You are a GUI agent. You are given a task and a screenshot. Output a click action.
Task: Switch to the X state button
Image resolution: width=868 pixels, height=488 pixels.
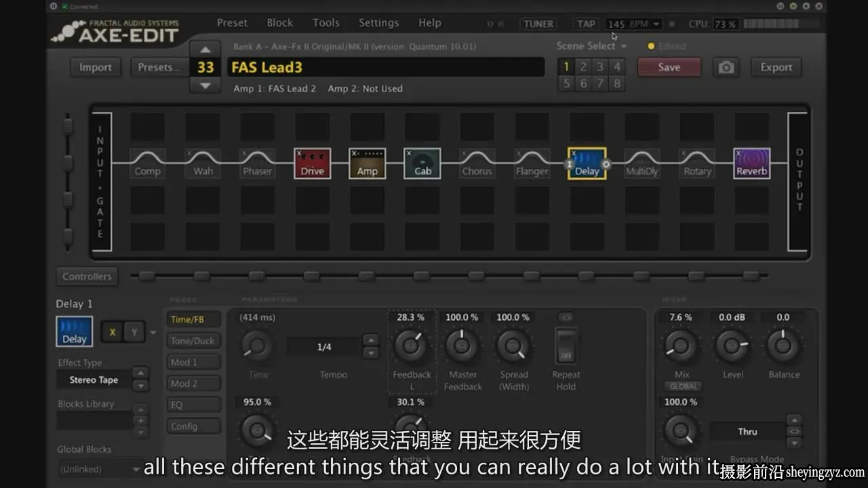coord(113,332)
